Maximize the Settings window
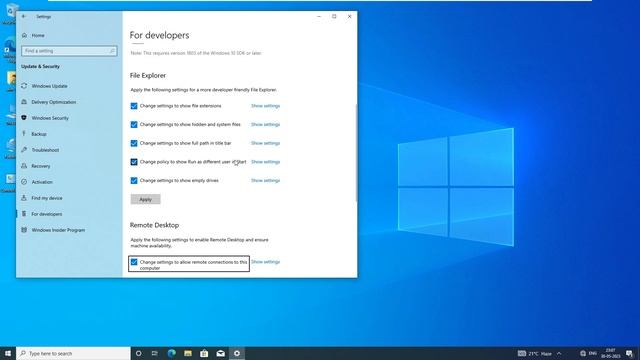 (x=334, y=16)
